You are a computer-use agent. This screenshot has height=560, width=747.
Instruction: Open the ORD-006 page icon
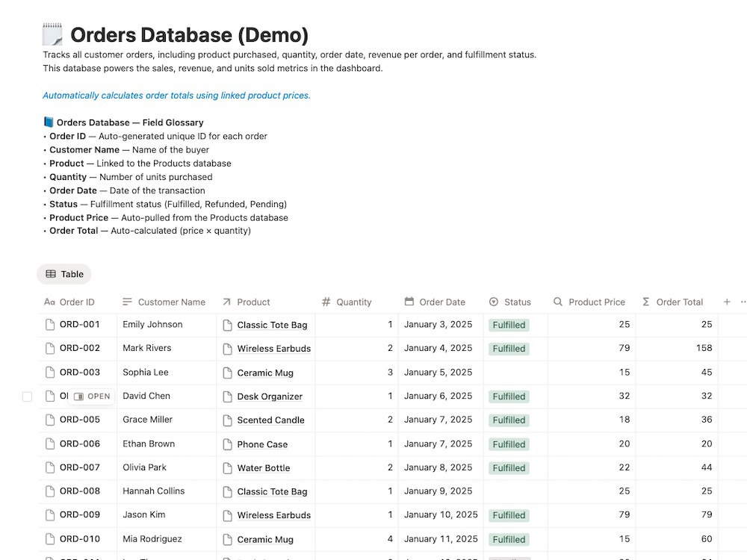click(x=50, y=444)
